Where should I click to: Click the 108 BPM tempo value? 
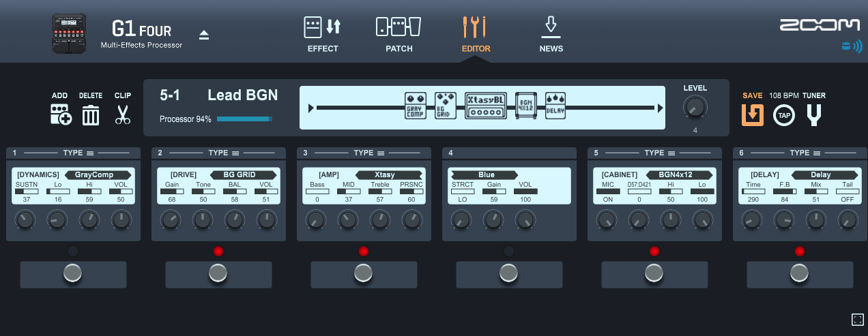tap(783, 95)
